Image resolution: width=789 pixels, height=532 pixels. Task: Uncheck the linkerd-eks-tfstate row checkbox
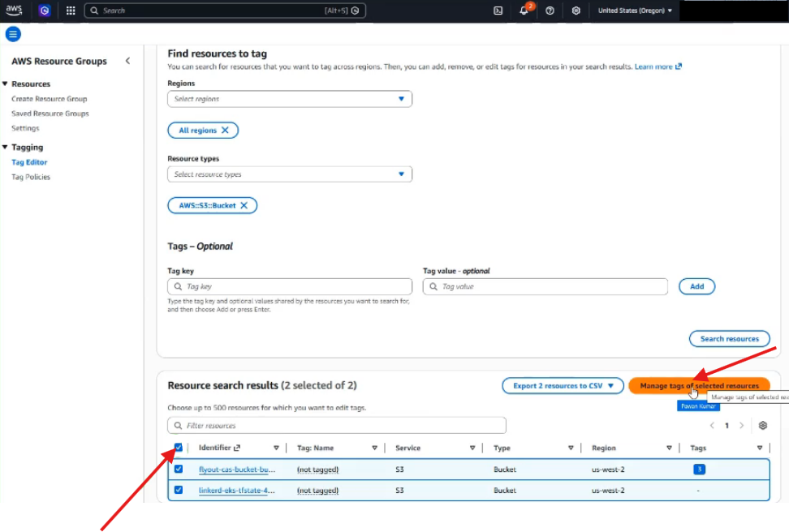(179, 490)
